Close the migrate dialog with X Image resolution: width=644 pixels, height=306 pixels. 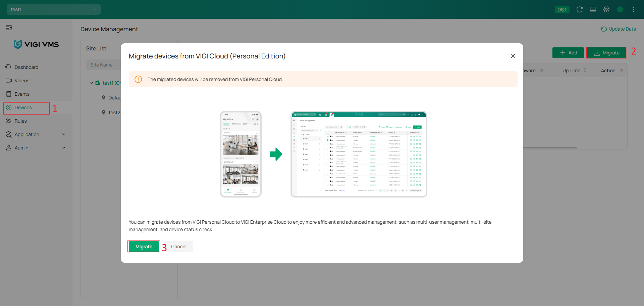coord(513,56)
